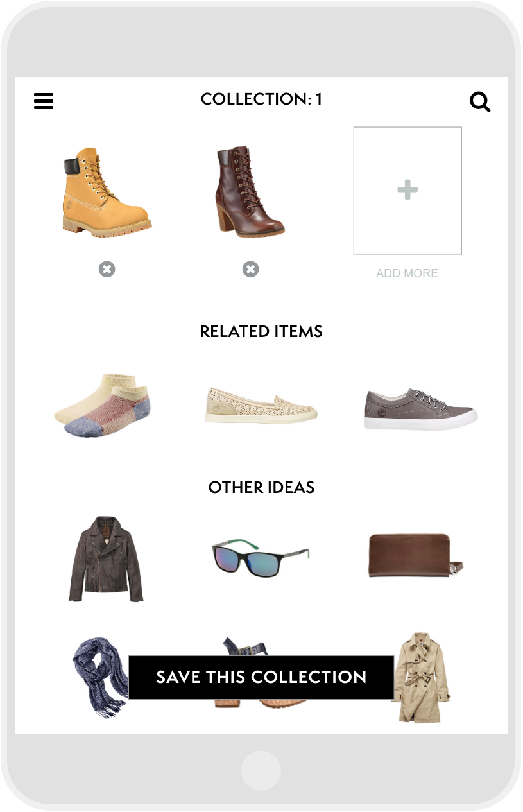Pick the blue mirrored sunglasses
Screen dimensions: 523x812
[x=261, y=558]
